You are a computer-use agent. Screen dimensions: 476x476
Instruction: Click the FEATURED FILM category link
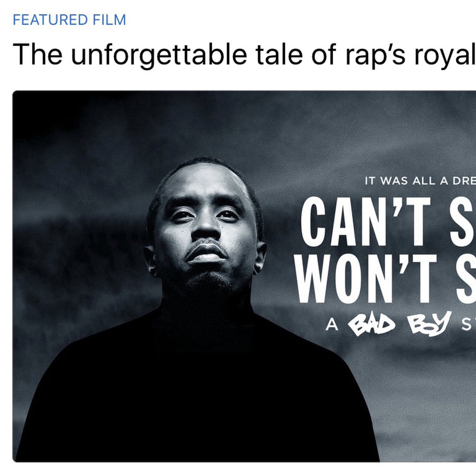pos(69,20)
